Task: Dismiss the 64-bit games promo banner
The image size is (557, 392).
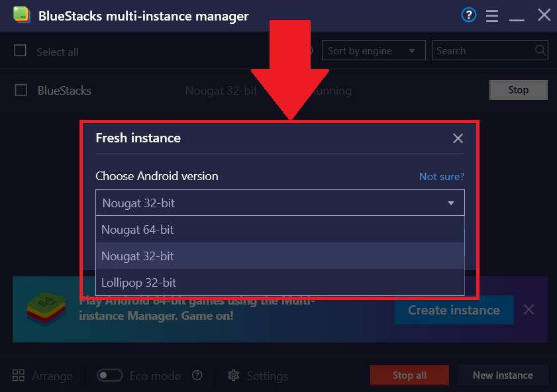Action: coord(529,309)
